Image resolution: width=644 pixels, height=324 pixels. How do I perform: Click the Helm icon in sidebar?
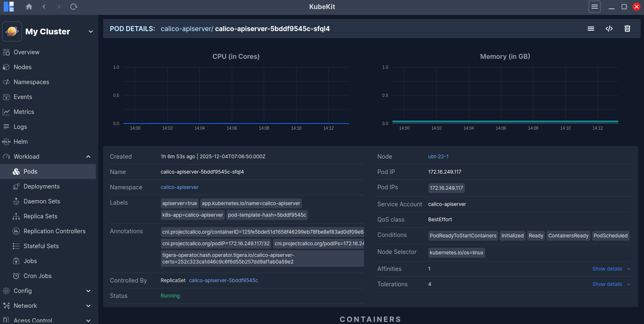(x=6, y=142)
